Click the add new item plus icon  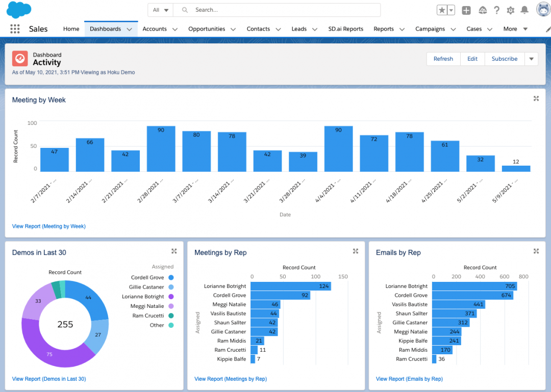coord(466,10)
